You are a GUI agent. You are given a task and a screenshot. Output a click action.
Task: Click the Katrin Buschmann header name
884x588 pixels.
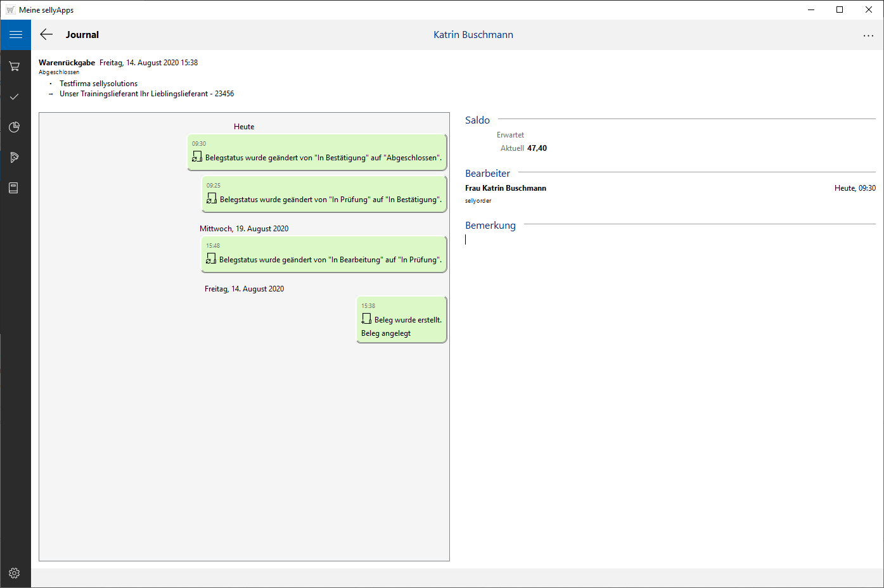(x=473, y=35)
